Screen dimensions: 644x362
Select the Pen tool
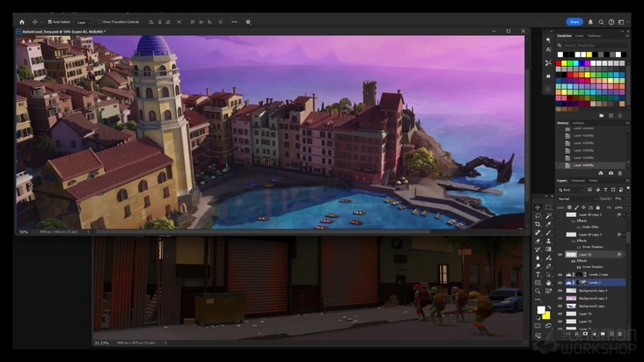tap(548, 266)
